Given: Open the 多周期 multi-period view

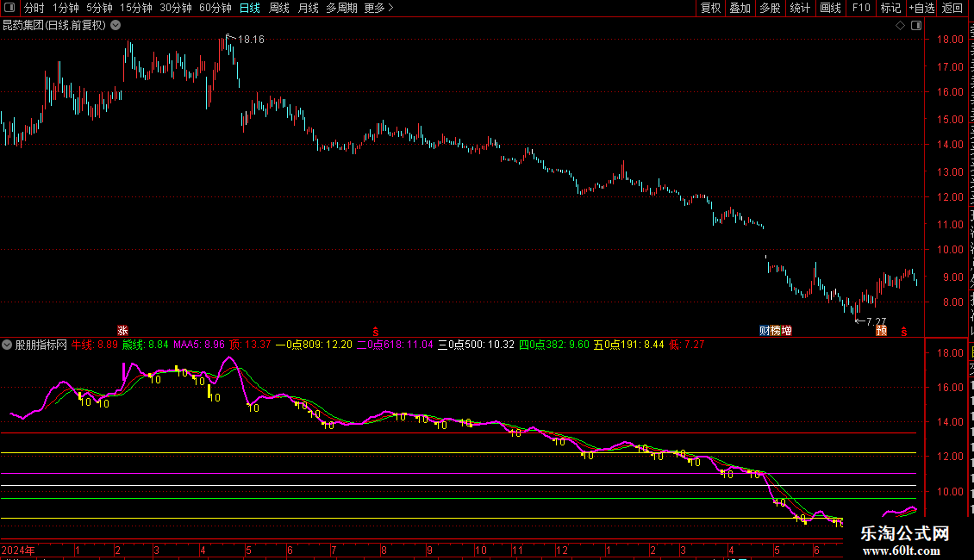Looking at the screenshot, I should click(341, 8).
